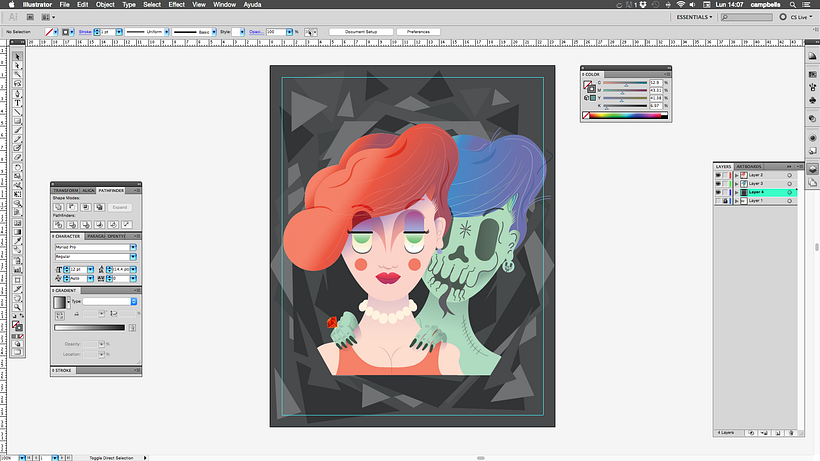Select the Line Segment tool

tap(17, 112)
